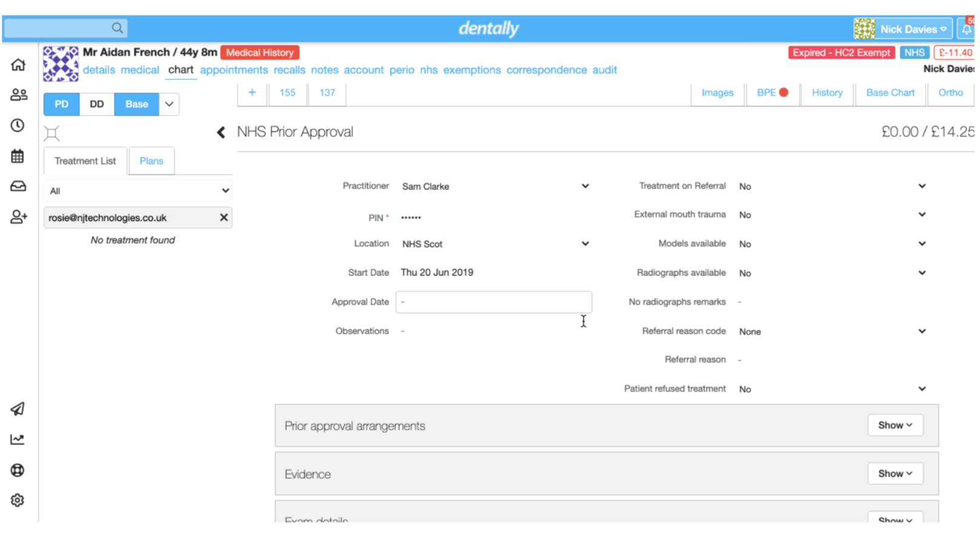The width and height of the screenshot is (980, 554).
Task: Click the home icon in sidebar
Action: click(x=18, y=65)
